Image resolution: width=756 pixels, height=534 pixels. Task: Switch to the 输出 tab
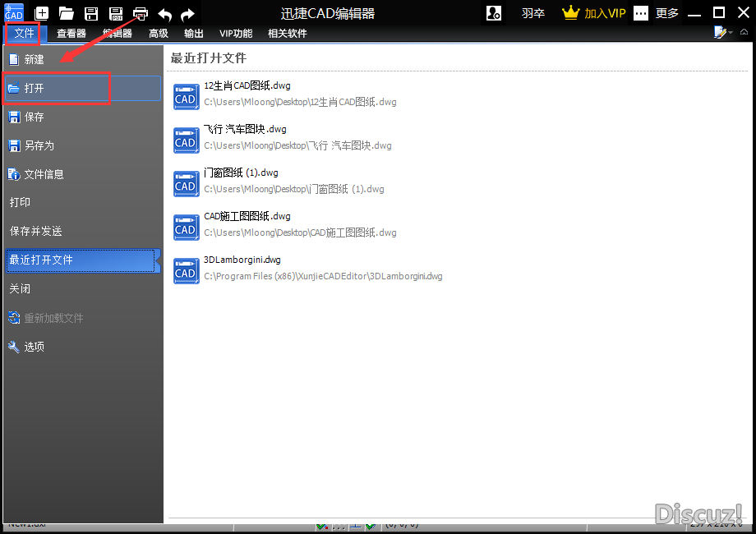194,34
